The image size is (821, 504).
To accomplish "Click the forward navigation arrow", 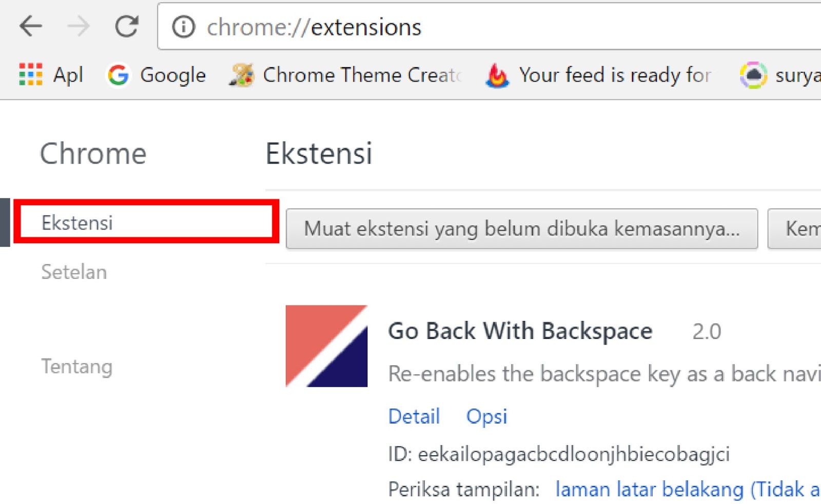I will (x=79, y=27).
